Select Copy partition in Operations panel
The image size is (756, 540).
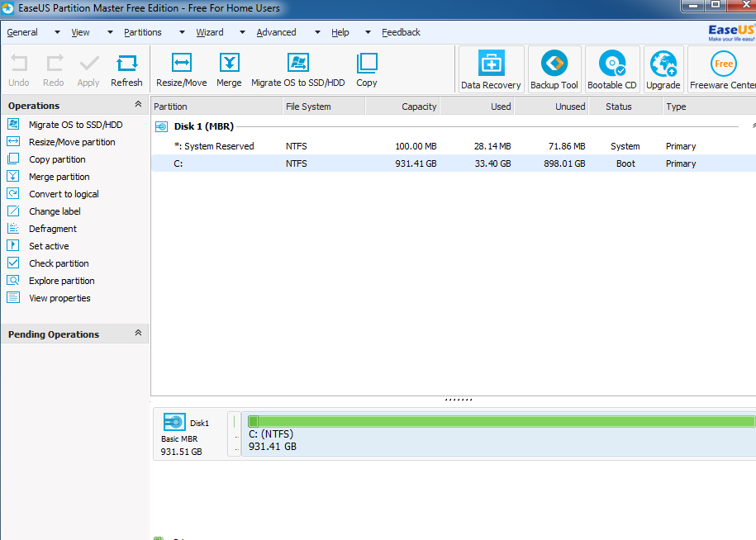pyautogui.click(x=57, y=159)
